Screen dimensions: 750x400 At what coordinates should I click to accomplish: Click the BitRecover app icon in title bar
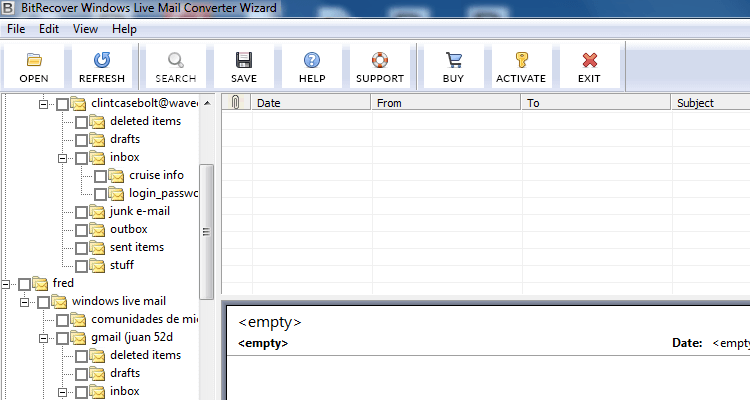[8, 8]
